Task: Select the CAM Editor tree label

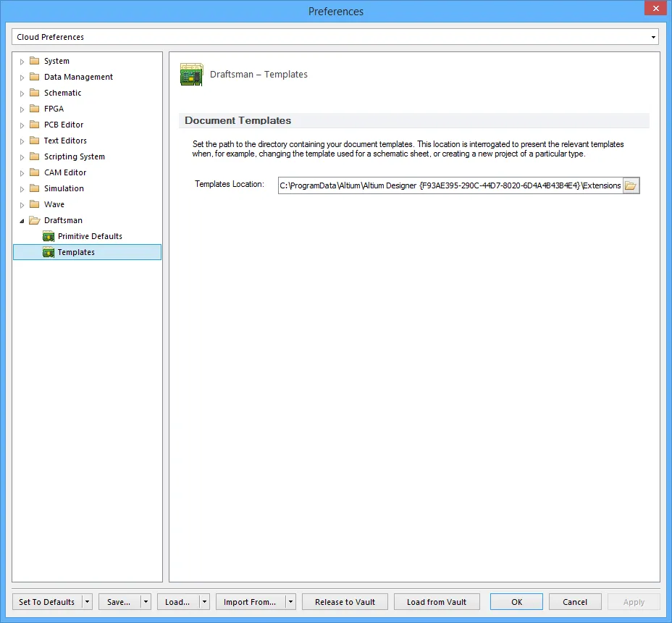Action: coord(65,172)
